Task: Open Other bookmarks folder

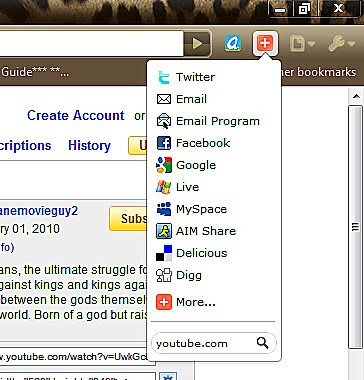Action: [x=319, y=72]
